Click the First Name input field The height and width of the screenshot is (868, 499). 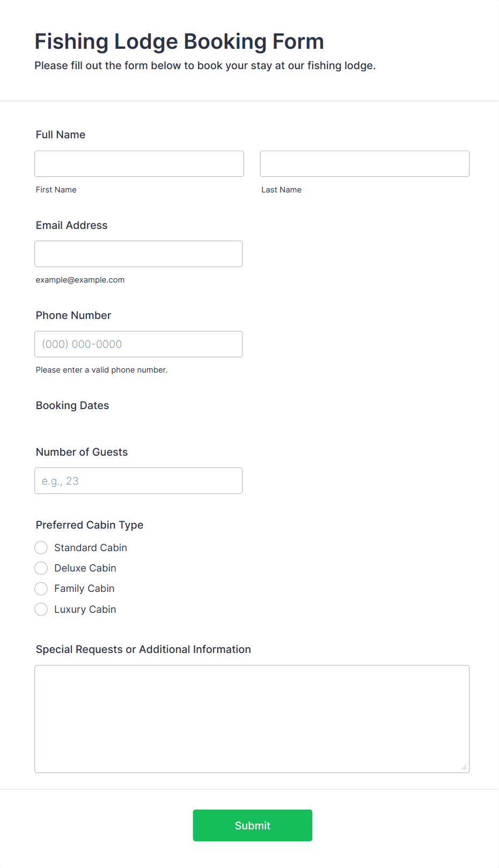[139, 164]
